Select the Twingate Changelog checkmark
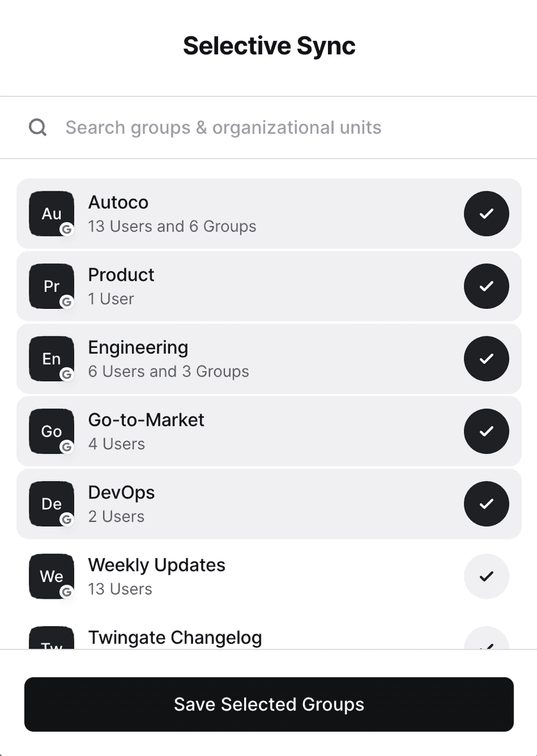 (x=486, y=641)
